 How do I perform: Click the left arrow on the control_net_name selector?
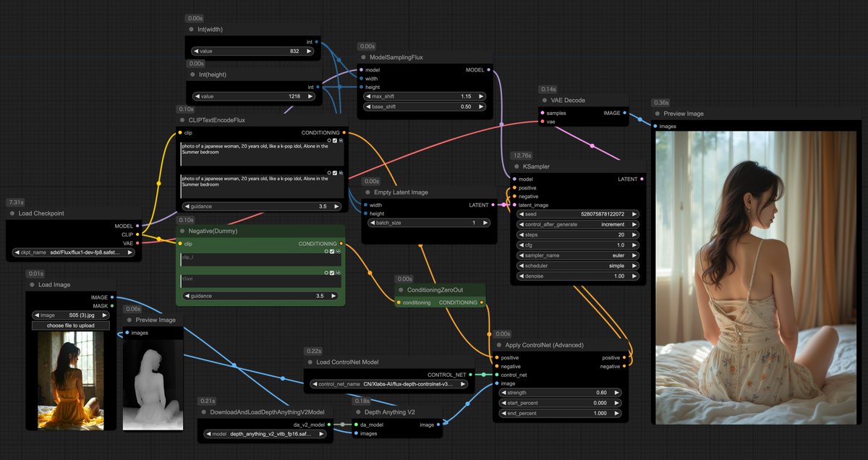pos(315,384)
